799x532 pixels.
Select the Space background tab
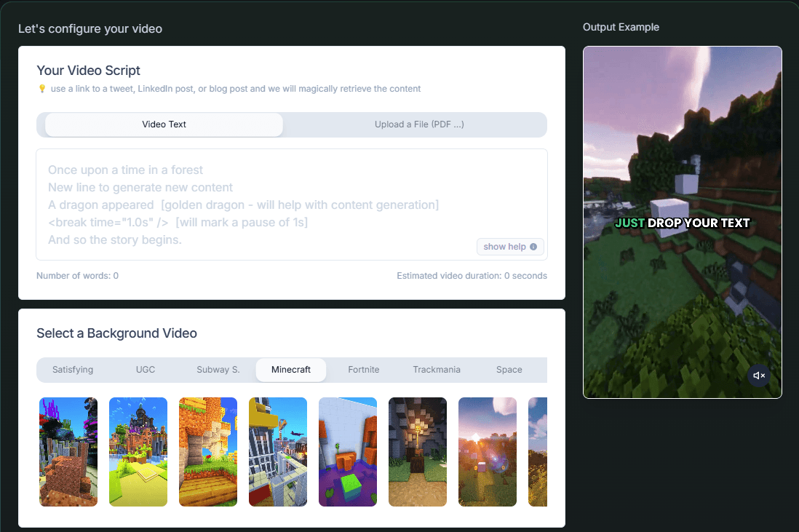(509, 370)
